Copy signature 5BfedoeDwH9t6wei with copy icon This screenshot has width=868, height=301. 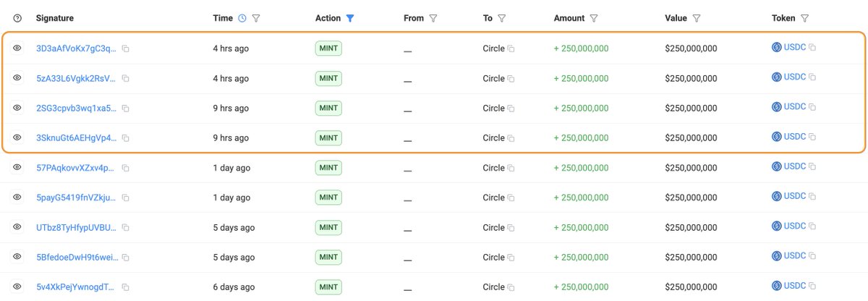[126, 257]
